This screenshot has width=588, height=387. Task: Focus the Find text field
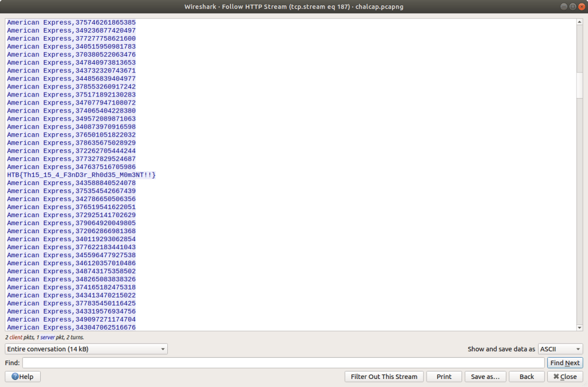point(283,363)
